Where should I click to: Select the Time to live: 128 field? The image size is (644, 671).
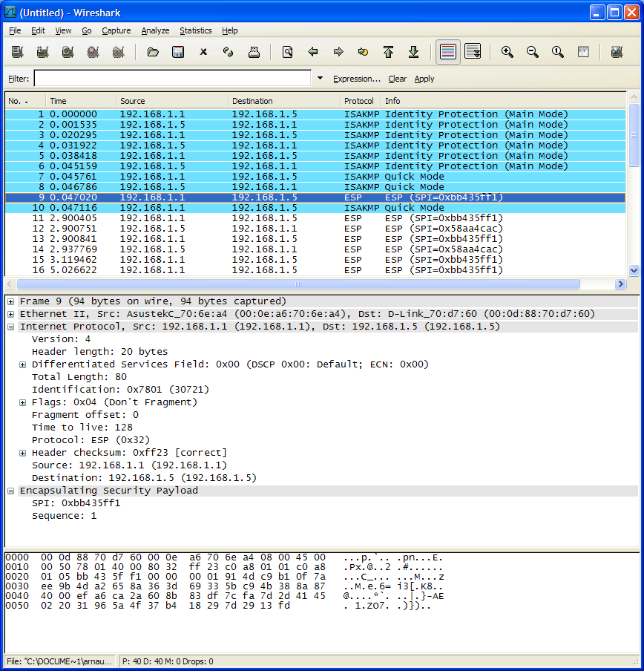[x=82, y=428]
